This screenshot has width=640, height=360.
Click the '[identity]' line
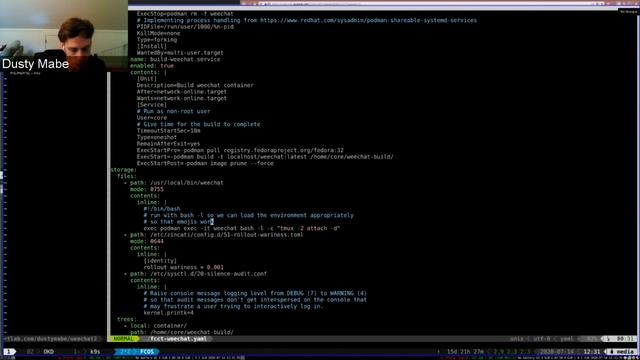(160, 261)
